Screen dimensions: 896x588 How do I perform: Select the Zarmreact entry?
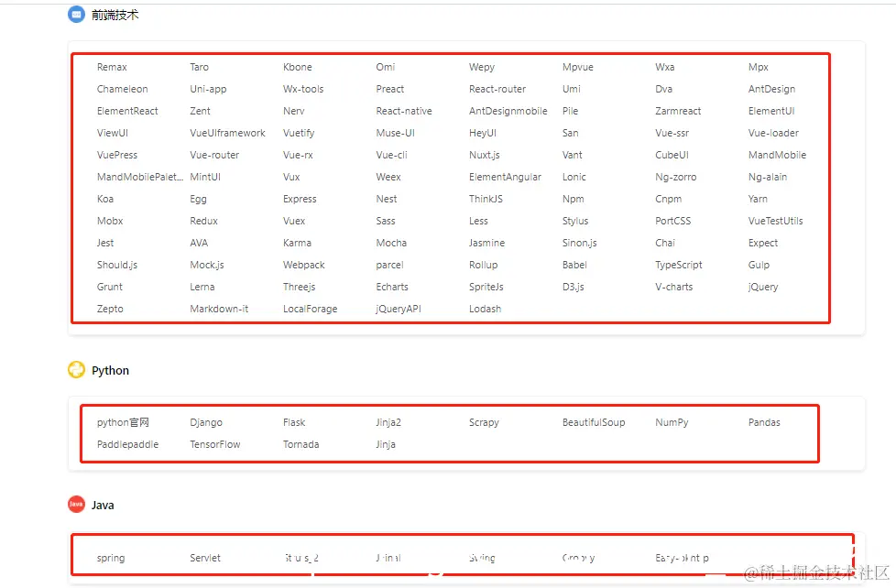(x=678, y=111)
